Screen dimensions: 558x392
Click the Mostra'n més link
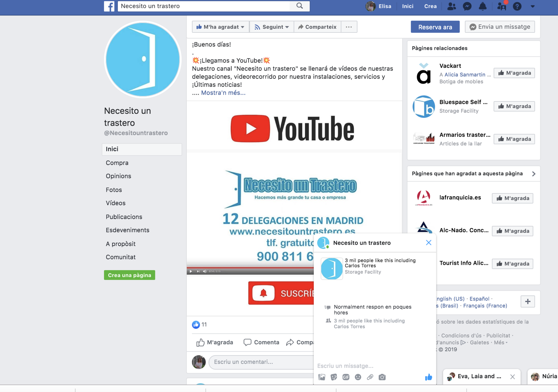pos(223,93)
